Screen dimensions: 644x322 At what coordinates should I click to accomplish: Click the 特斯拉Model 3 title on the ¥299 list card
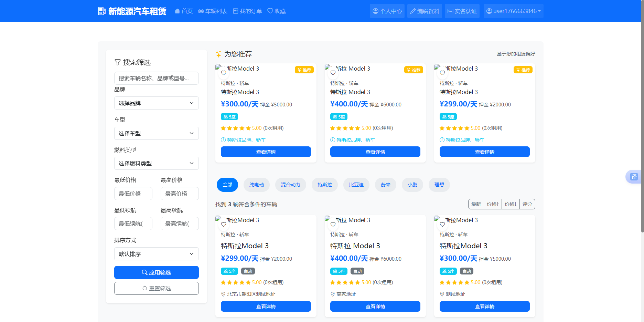tap(245, 246)
